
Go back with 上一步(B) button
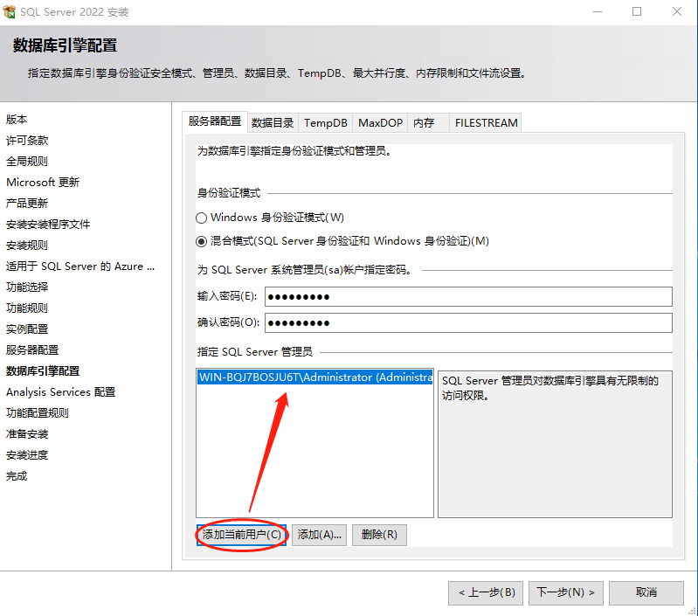coord(487,593)
